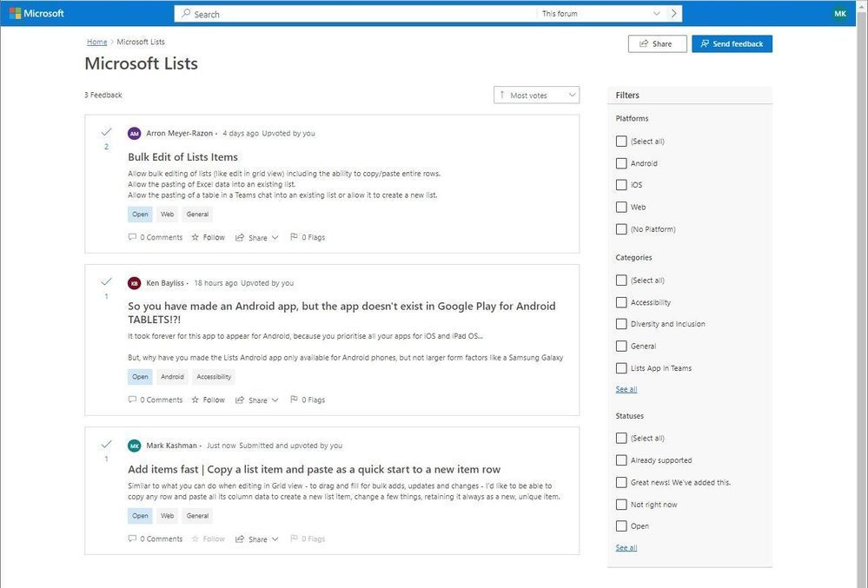
Task: Expand Share menu on Android TABLETS post
Action: pyautogui.click(x=257, y=400)
